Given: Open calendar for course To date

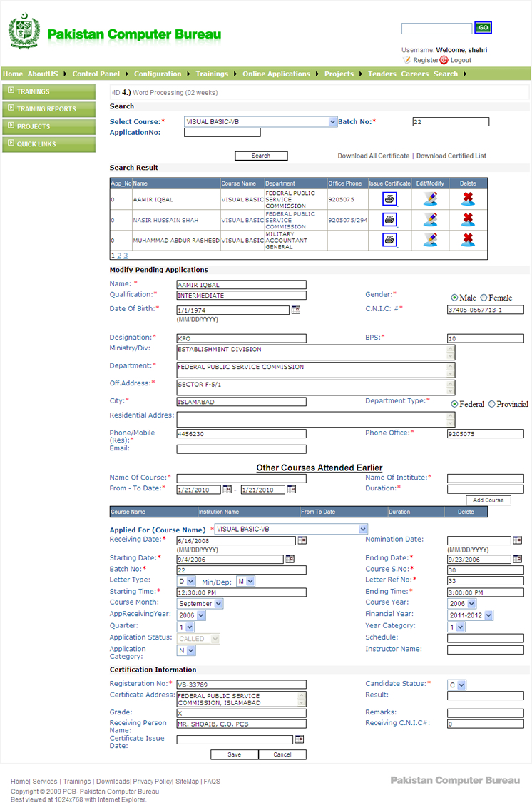Looking at the screenshot, I should point(292,490).
